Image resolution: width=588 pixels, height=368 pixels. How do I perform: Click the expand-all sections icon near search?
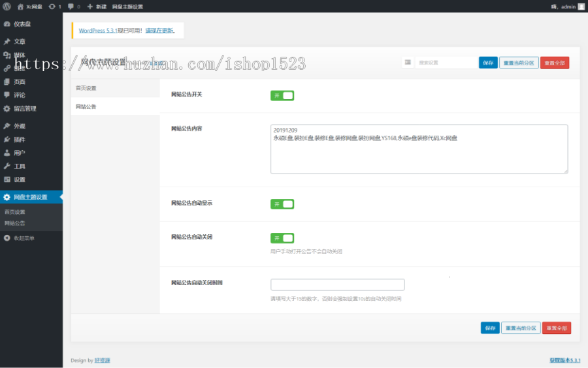coord(408,63)
